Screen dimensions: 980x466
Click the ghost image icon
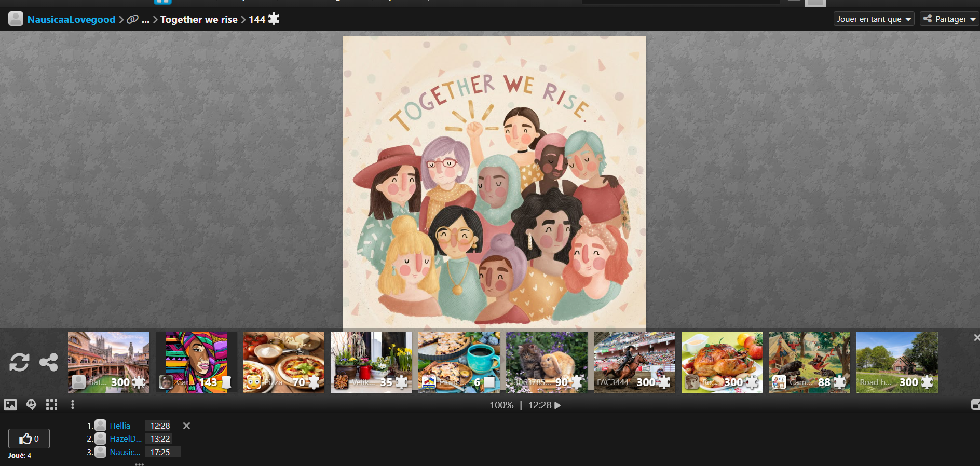31,405
